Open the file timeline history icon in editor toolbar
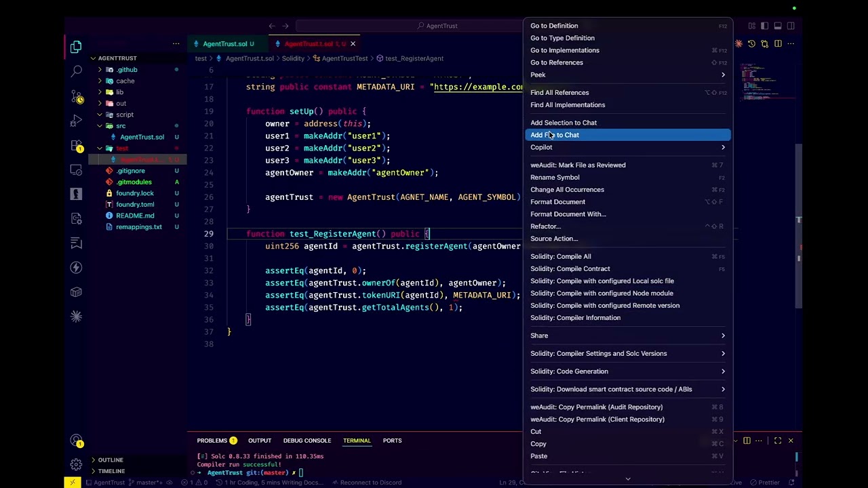 click(x=751, y=44)
